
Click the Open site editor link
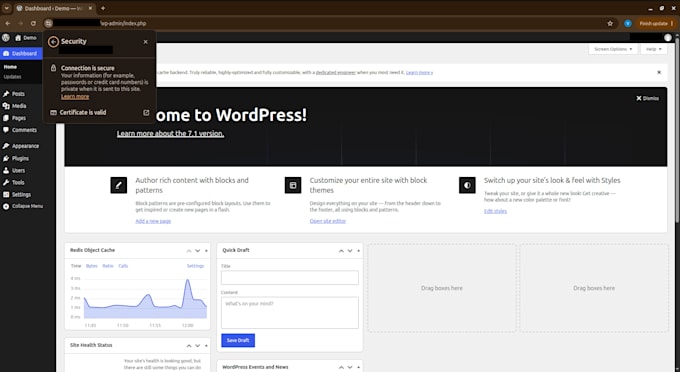328,221
